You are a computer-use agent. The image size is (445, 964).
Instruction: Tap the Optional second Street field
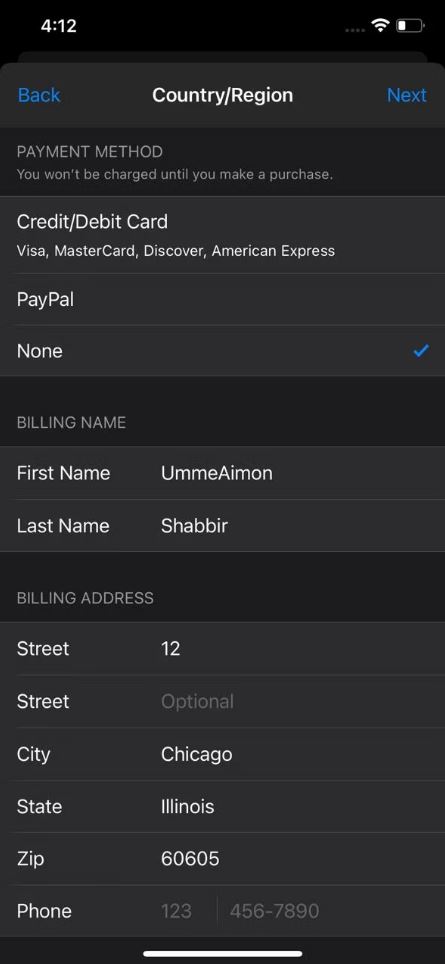tap(222, 701)
